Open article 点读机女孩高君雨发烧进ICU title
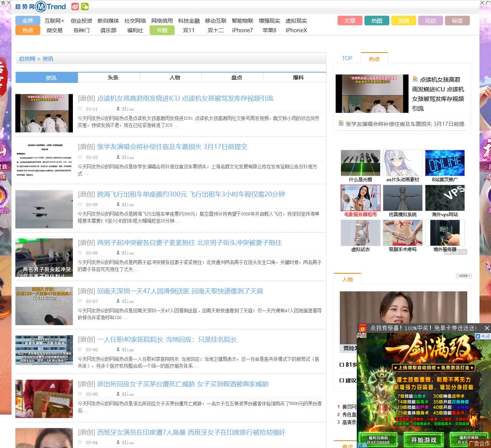This screenshot has height=448, width=491. [x=185, y=98]
